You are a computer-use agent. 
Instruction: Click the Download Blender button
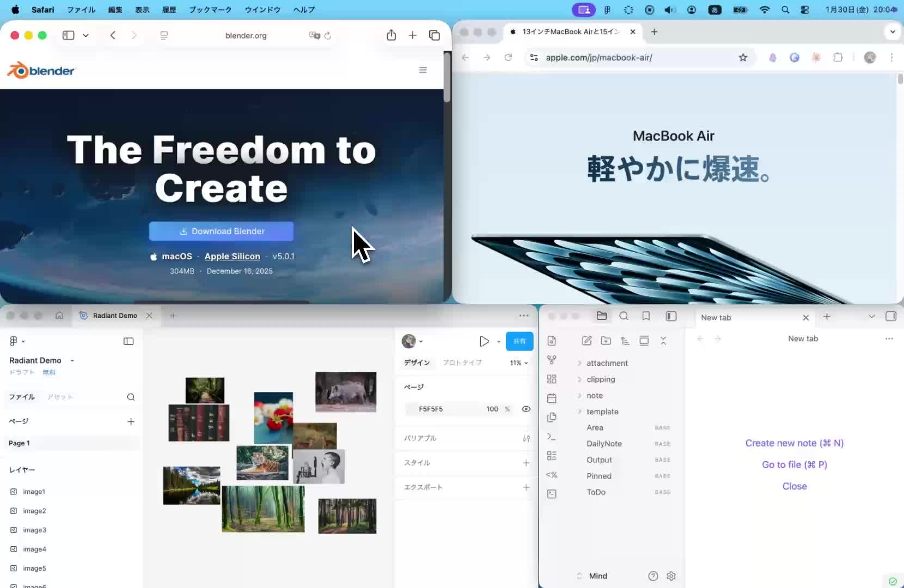pos(221,231)
